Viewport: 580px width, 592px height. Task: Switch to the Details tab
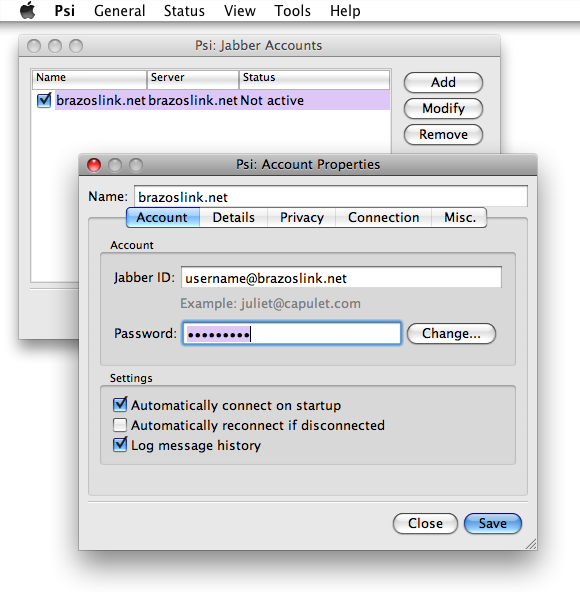[x=233, y=217]
